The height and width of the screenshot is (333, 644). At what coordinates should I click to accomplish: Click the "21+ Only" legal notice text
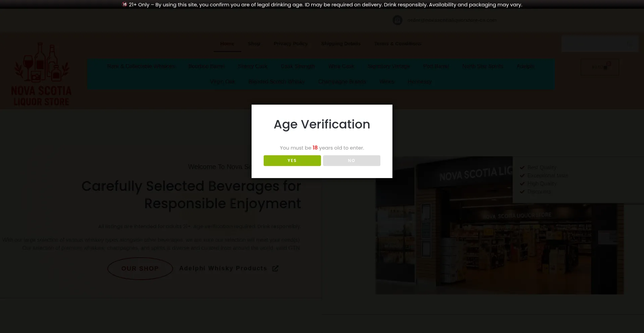pos(325,5)
